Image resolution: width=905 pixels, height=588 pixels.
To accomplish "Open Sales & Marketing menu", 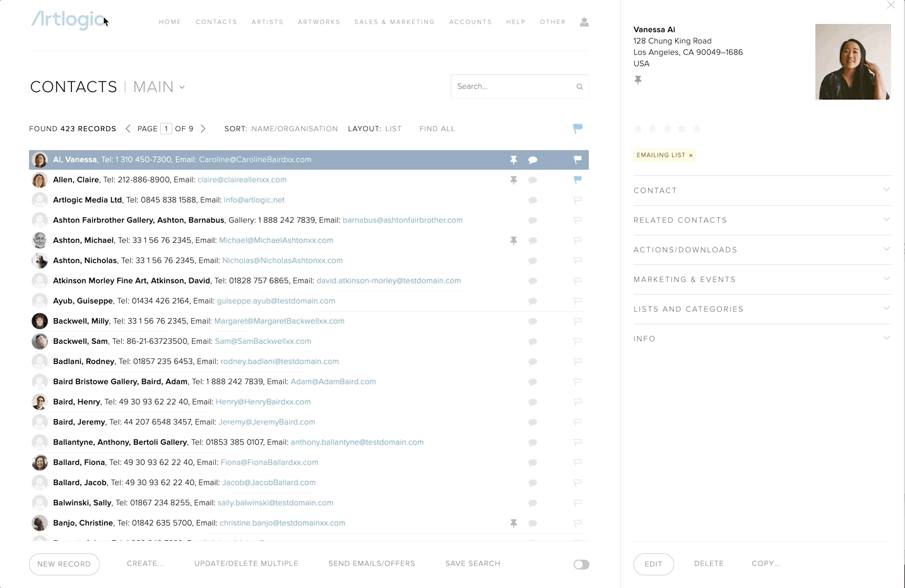I will coord(394,22).
